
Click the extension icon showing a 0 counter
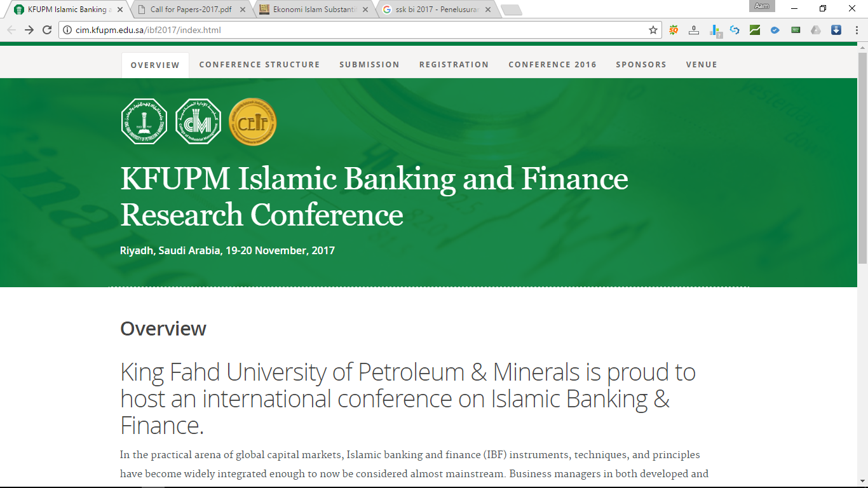(x=694, y=30)
